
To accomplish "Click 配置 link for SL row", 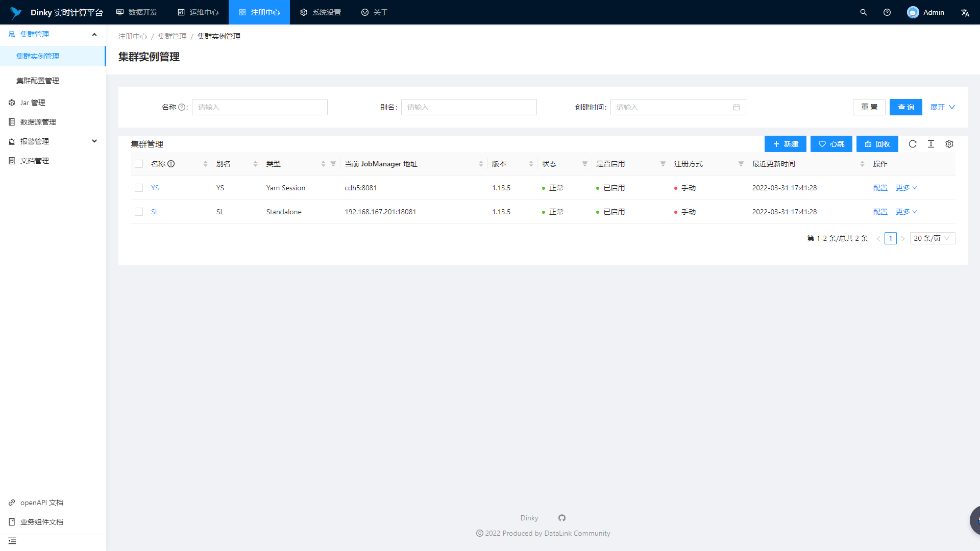I will (x=880, y=212).
